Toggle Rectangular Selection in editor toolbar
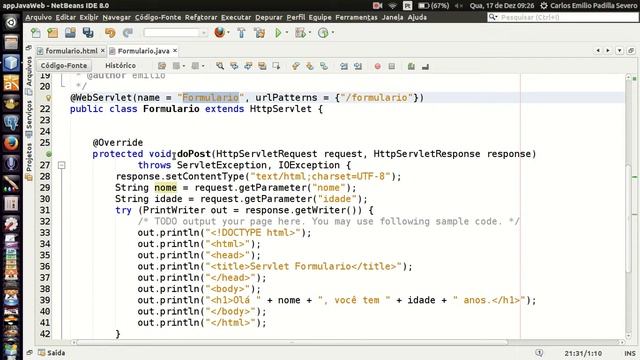 click(276, 66)
